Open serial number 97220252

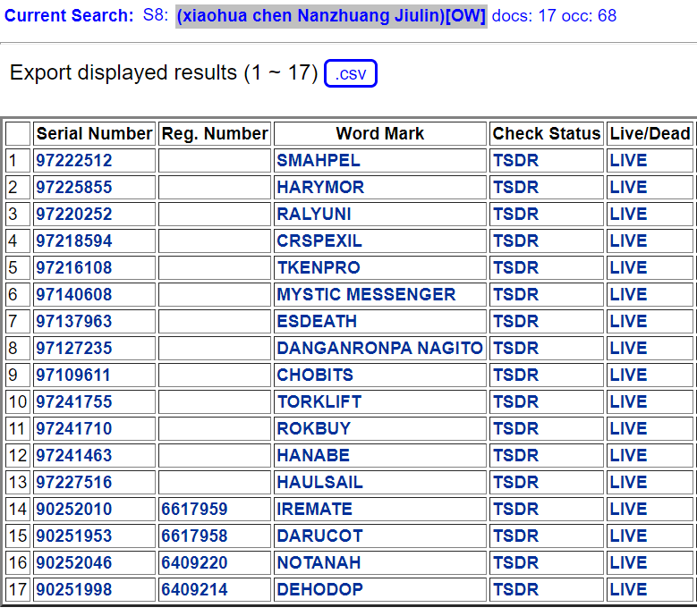point(73,214)
